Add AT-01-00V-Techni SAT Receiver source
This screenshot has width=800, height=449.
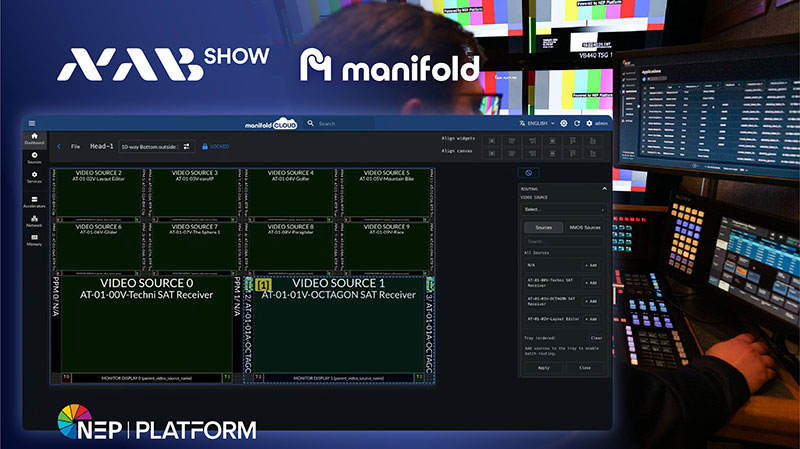point(591,283)
